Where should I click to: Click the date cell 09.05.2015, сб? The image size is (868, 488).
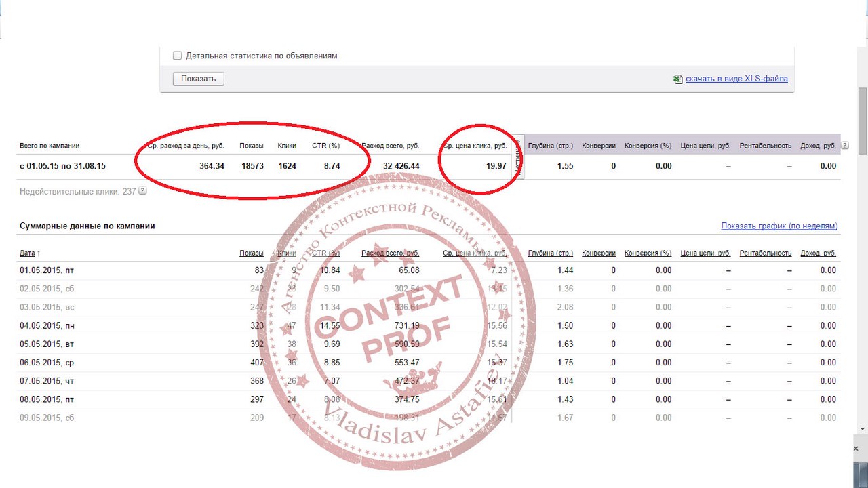(x=47, y=418)
